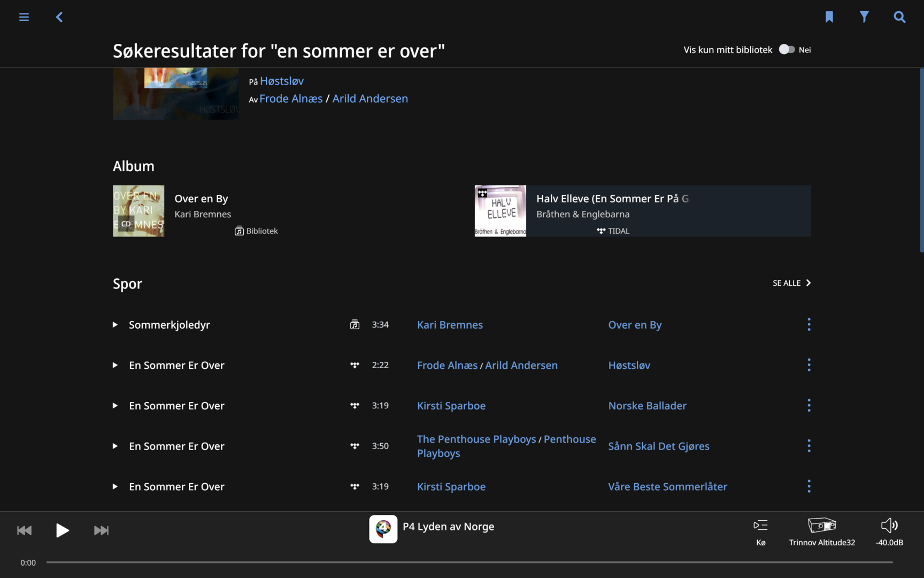924x578 pixels.
Task: Open the Halv Elleve album by Bråthen & Englebarna
Action: coord(643,211)
